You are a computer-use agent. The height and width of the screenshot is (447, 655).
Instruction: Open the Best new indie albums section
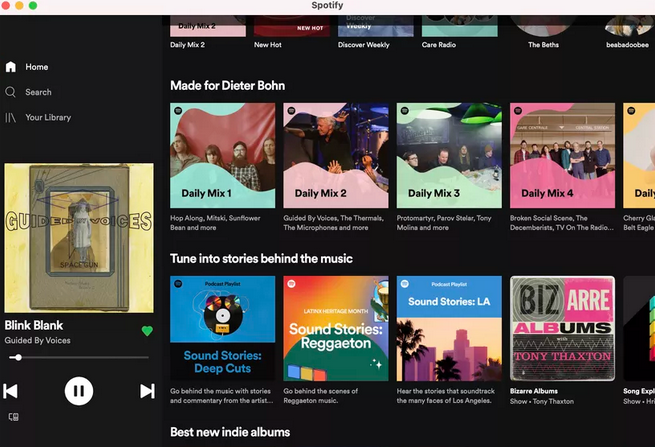coord(230,432)
